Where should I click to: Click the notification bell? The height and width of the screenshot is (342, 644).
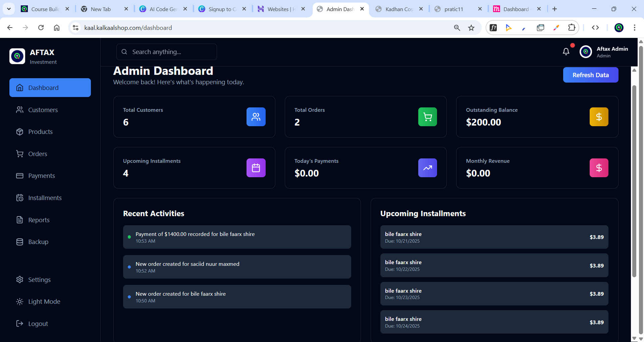click(566, 51)
